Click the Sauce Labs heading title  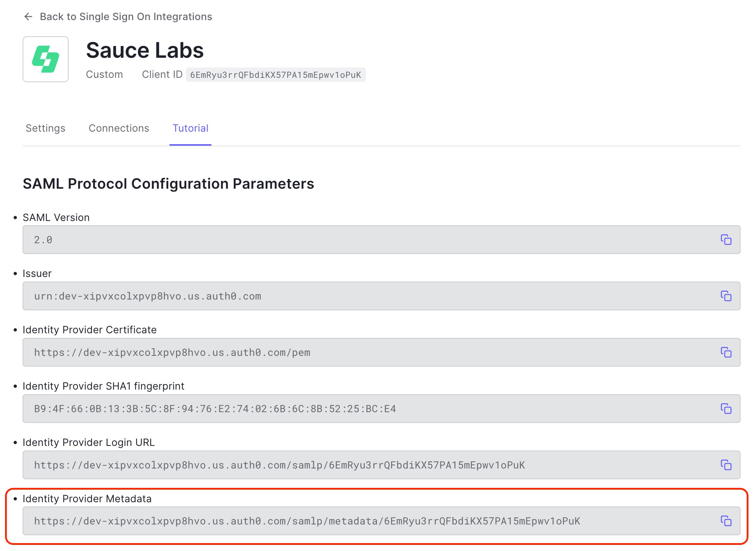pos(145,50)
